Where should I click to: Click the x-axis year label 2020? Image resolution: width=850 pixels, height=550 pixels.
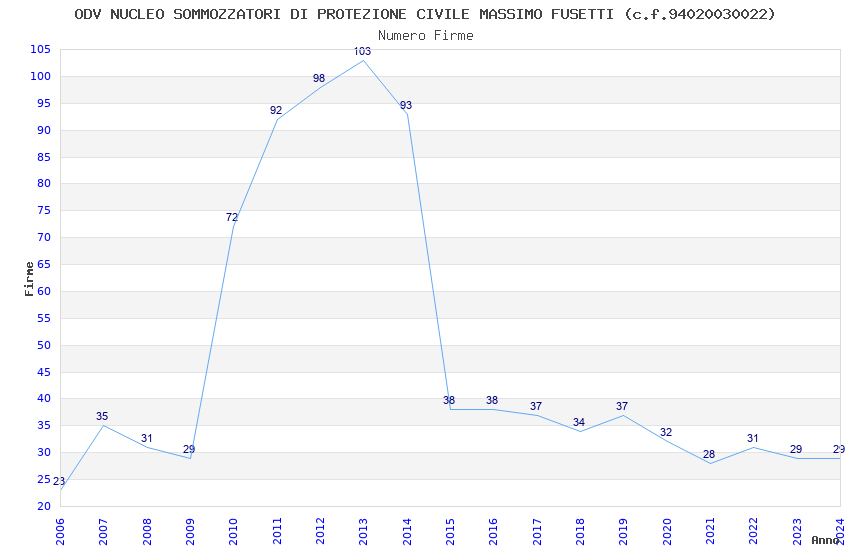(667, 532)
